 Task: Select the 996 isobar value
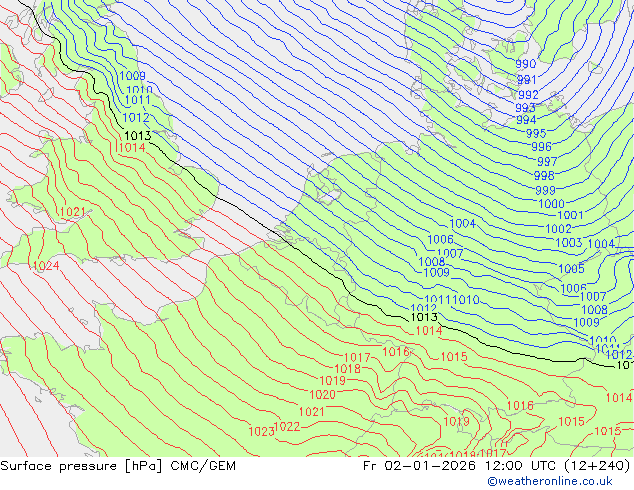click(541, 147)
